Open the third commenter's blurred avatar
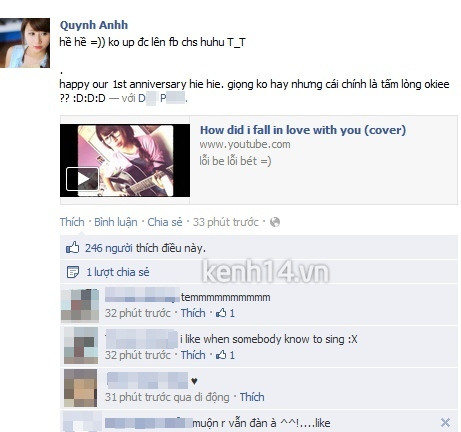Viewport: 461px width, 432px height. point(81,388)
